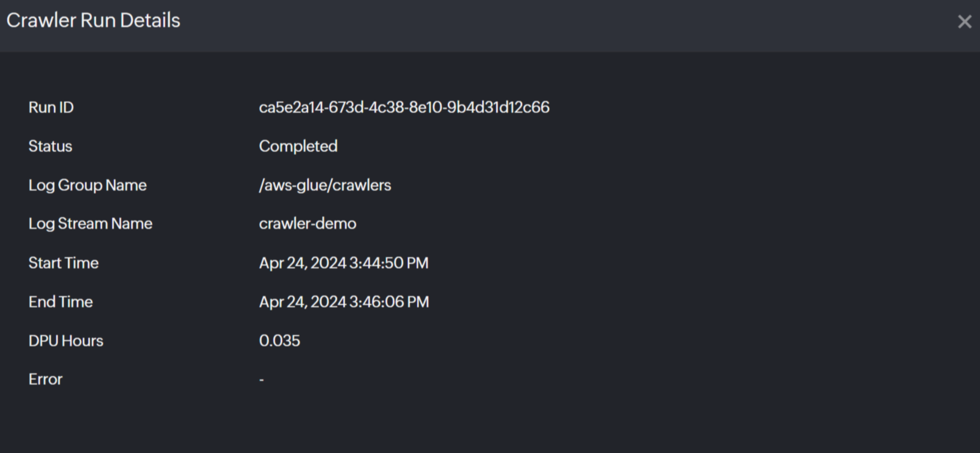Click the Status label

[x=51, y=146]
